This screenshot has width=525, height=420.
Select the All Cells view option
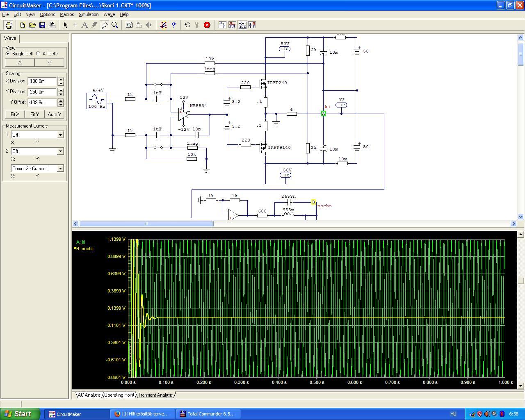coord(38,54)
